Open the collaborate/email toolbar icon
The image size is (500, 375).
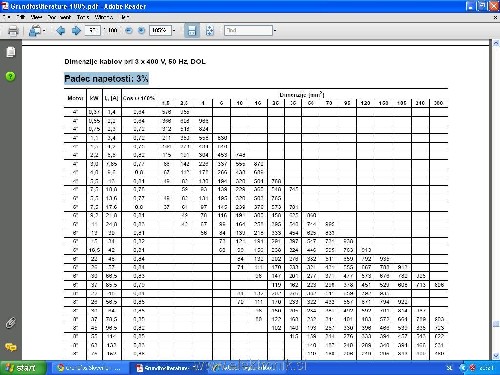coord(35,31)
